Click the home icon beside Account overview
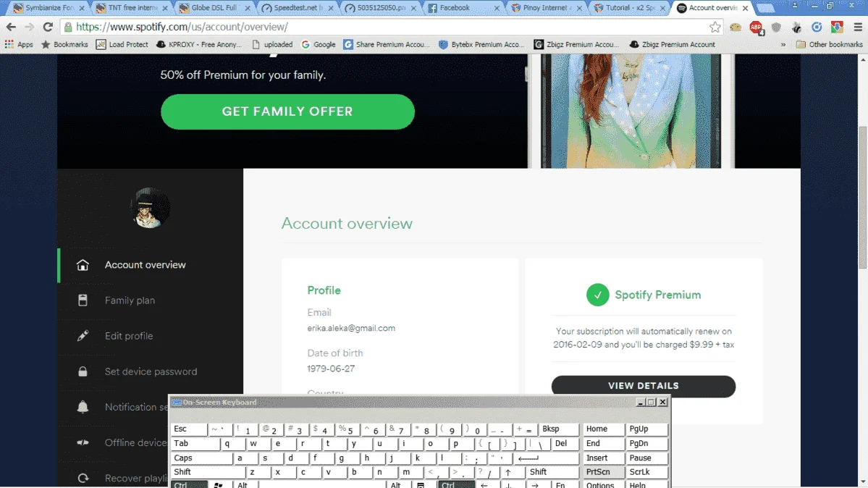The image size is (868, 488). 83,265
